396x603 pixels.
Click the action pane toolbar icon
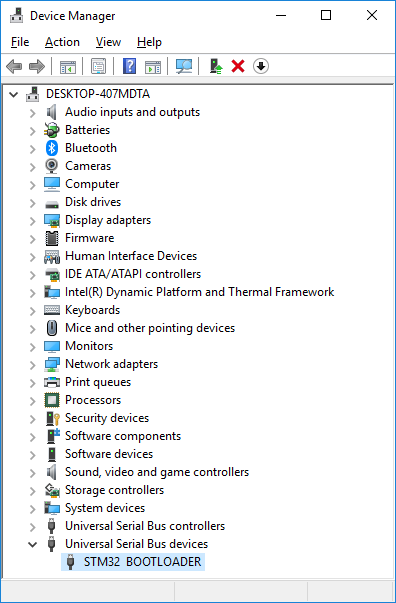[153, 67]
